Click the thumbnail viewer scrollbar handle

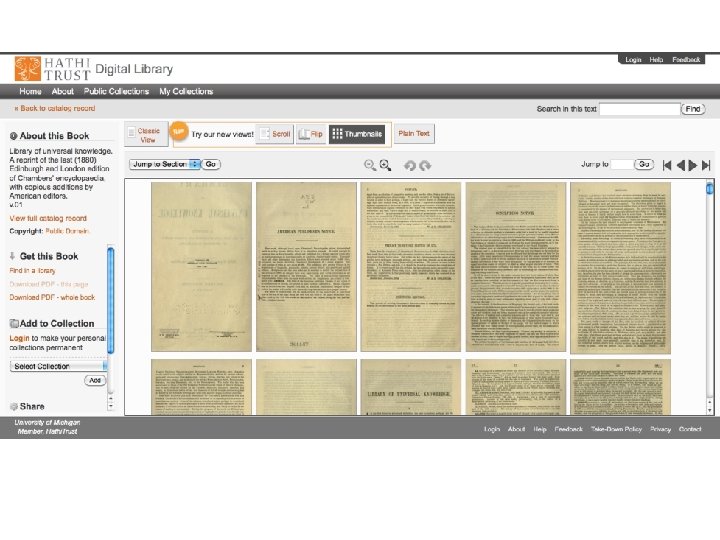(709, 188)
